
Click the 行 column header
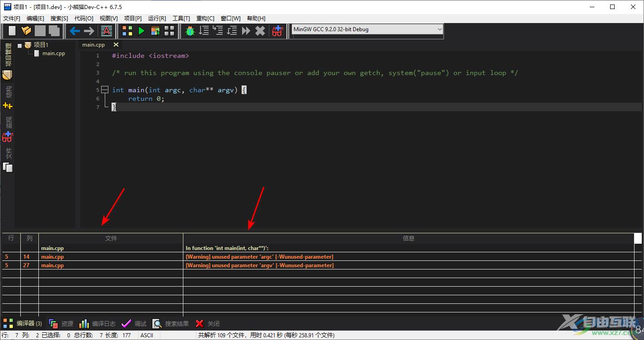[x=11, y=238]
